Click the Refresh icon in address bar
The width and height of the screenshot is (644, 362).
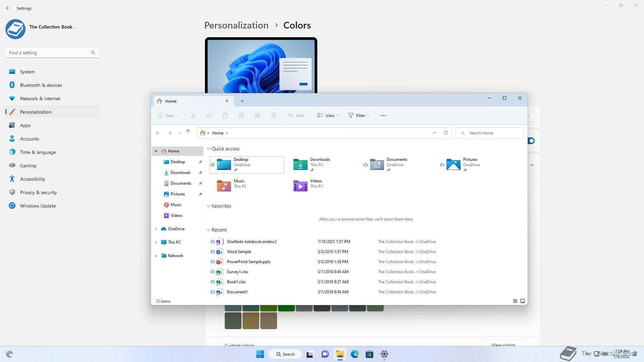point(446,133)
